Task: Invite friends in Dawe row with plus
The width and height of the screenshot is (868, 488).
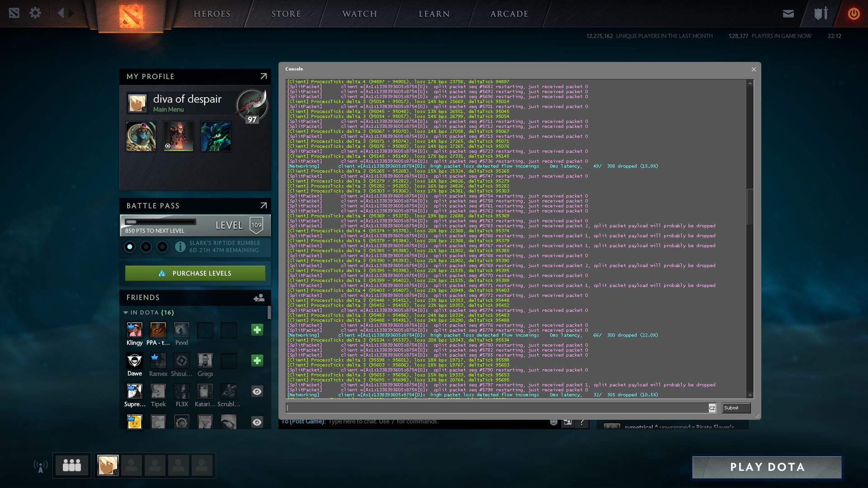Action: (x=257, y=361)
